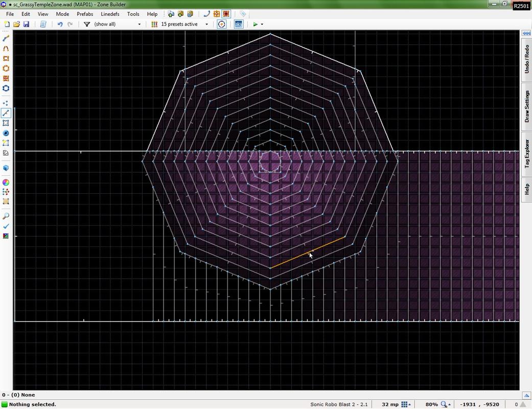Select the Draw Ellipse tool
532x409 pixels.
(x=6, y=68)
